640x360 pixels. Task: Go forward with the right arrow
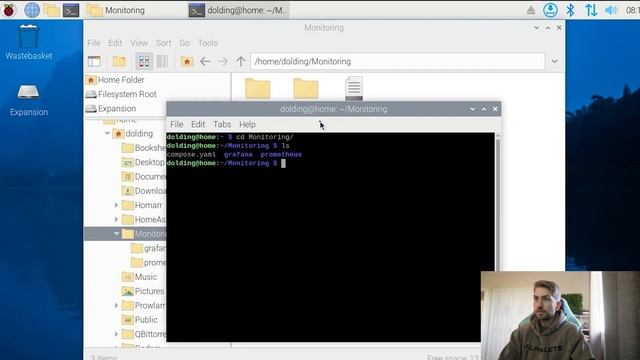(223, 62)
